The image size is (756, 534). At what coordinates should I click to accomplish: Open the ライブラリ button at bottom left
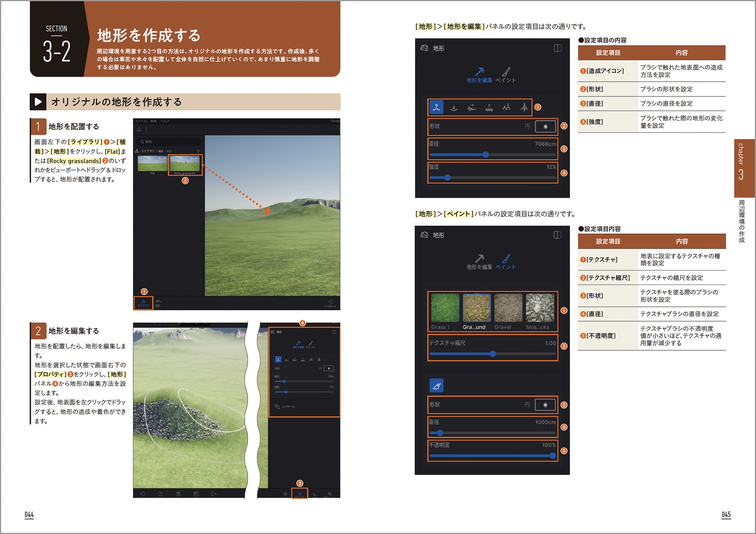(143, 303)
